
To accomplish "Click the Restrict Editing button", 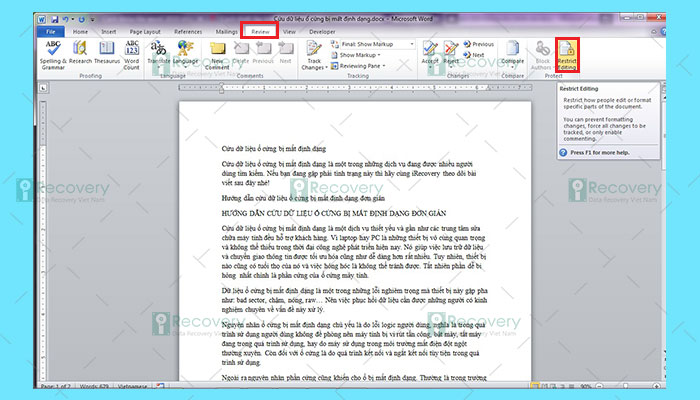I will tap(567, 55).
